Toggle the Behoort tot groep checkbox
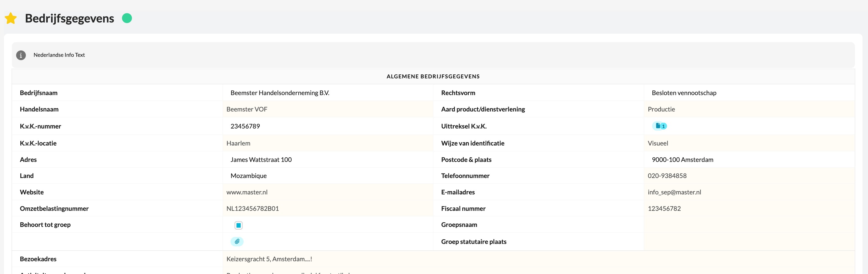The width and height of the screenshot is (868, 274). click(x=238, y=225)
